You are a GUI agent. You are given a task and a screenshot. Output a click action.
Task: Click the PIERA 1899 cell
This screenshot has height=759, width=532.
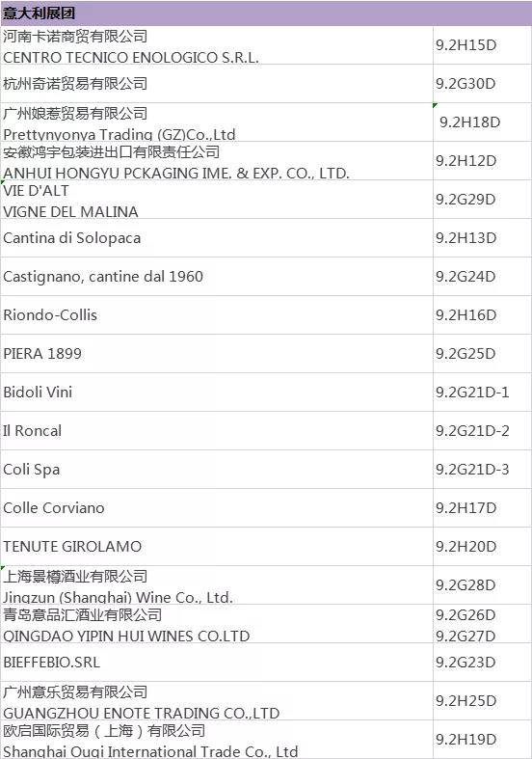pos(217,353)
